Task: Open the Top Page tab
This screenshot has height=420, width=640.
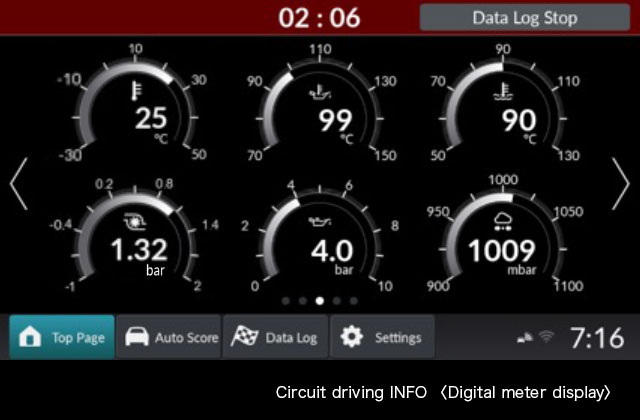Action: click(x=62, y=338)
